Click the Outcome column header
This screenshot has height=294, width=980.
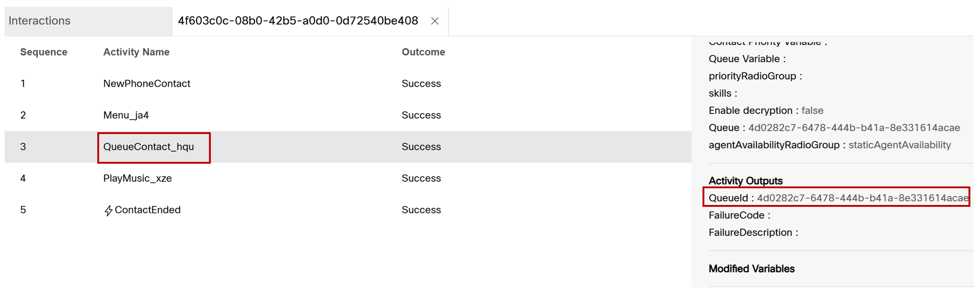click(423, 52)
